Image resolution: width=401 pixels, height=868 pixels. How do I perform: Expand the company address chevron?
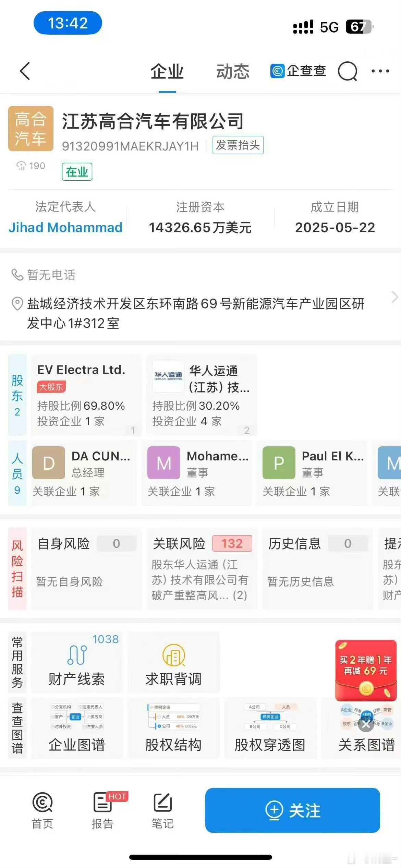click(394, 297)
